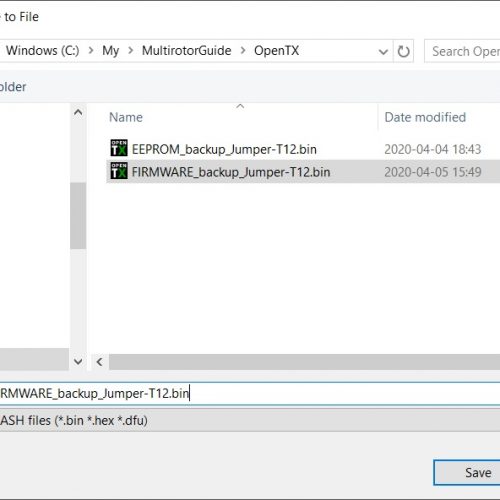Expand the chevron after My breadcrumb
500x500 pixels.
[131, 51]
